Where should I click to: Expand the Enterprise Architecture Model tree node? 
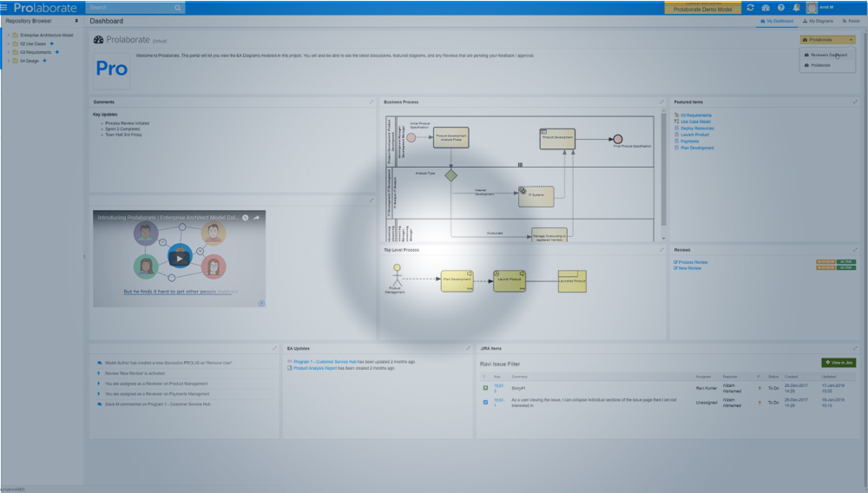[9, 35]
